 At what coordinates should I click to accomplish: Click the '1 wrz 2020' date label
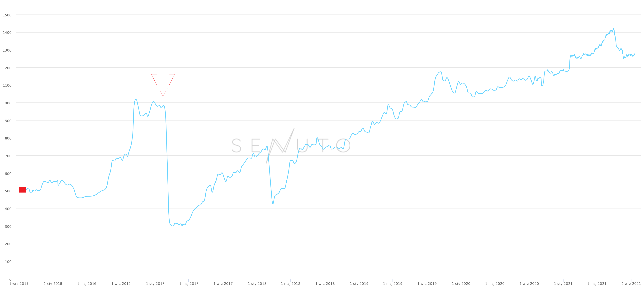point(529,284)
